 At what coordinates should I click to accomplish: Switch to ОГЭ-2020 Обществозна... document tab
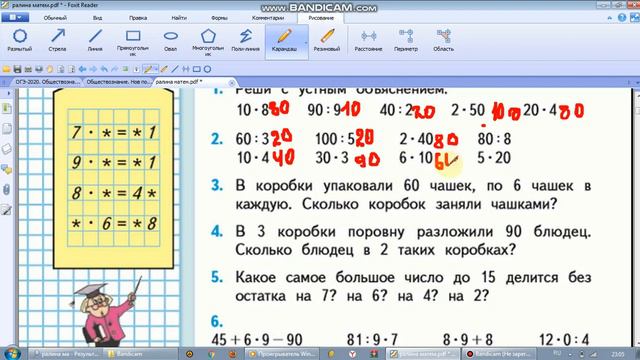coord(47,82)
